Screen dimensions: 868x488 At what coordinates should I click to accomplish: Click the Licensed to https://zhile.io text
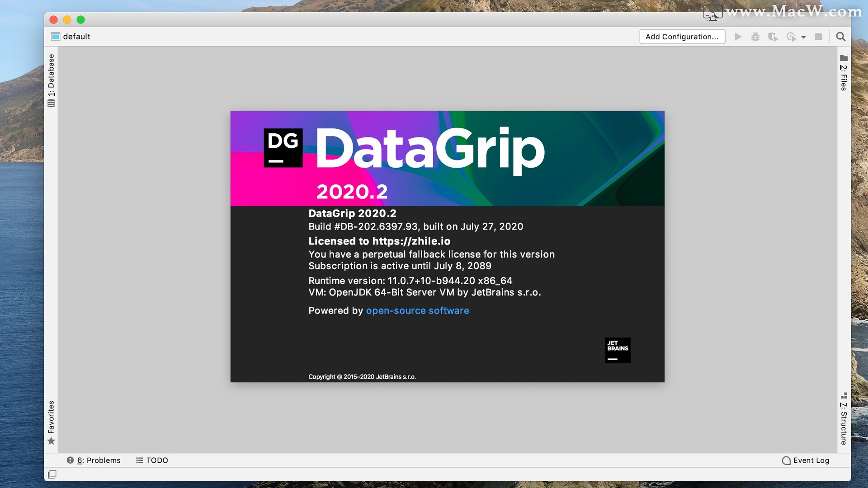pyautogui.click(x=379, y=241)
